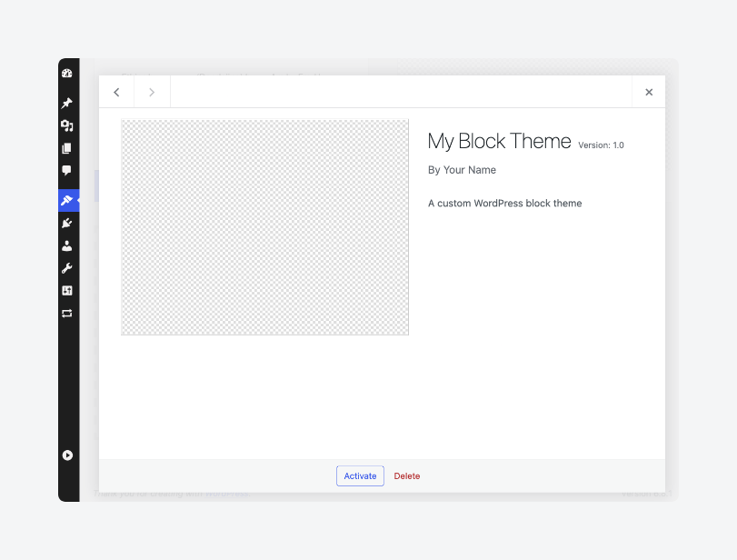The image size is (737, 560).
Task: Open the Users person icon
Action: [67, 245]
